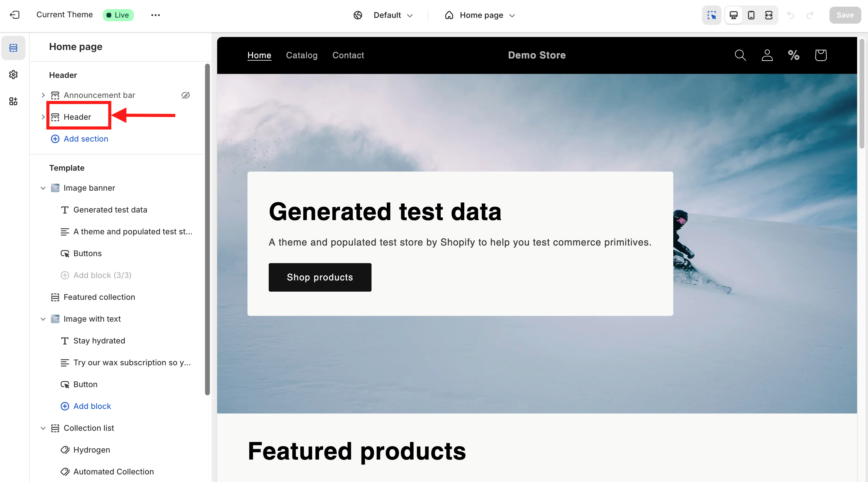
Task: Open the cart bag icon in store header
Action: (x=821, y=55)
